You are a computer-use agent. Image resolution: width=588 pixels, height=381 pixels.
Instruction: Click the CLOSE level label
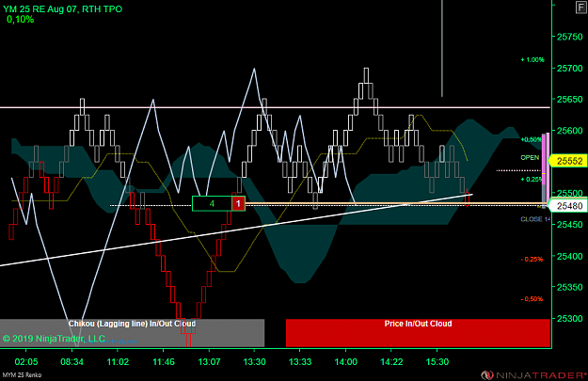(x=535, y=219)
